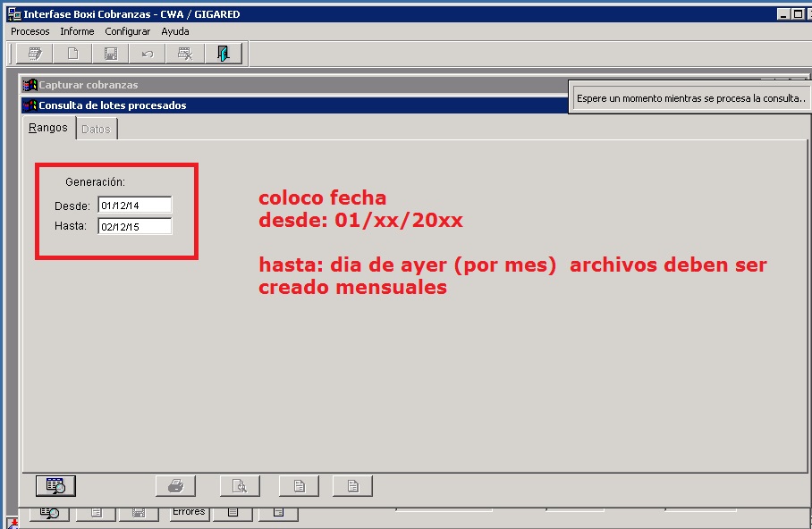Select the Exit door icon on the toolbar
This screenshot has width=812, height=529.
[224, 53]
